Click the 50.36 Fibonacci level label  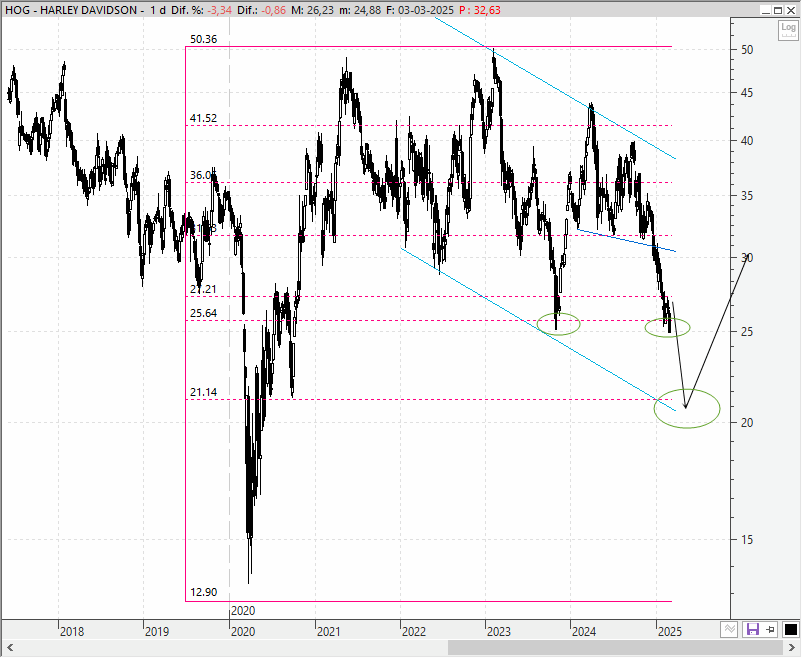203,39
